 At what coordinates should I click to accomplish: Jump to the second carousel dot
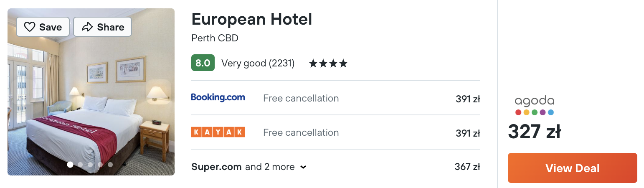[80, 165]
